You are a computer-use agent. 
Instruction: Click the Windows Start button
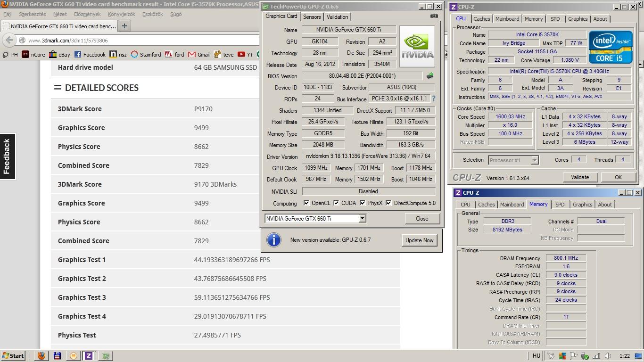click(13, 356)
